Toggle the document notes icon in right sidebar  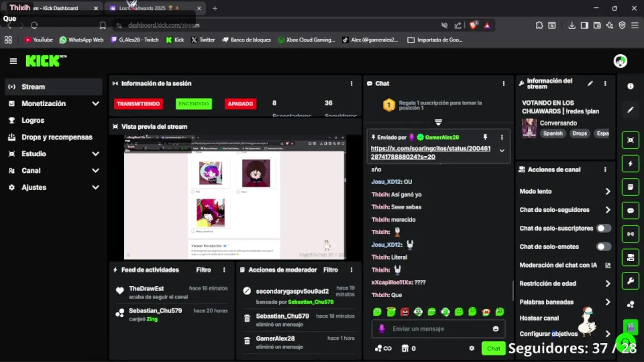(x=630, y=187)
